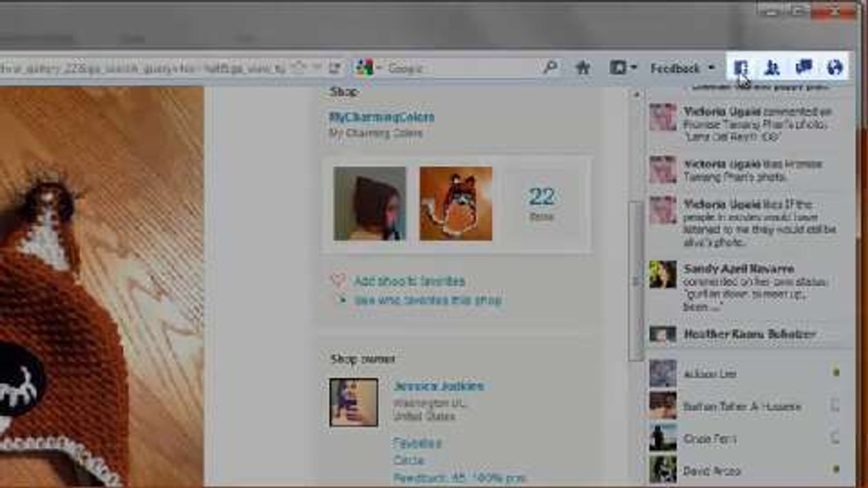Open the MyCharmingColors shop link
868x488 pixels.
click(381, 117)
